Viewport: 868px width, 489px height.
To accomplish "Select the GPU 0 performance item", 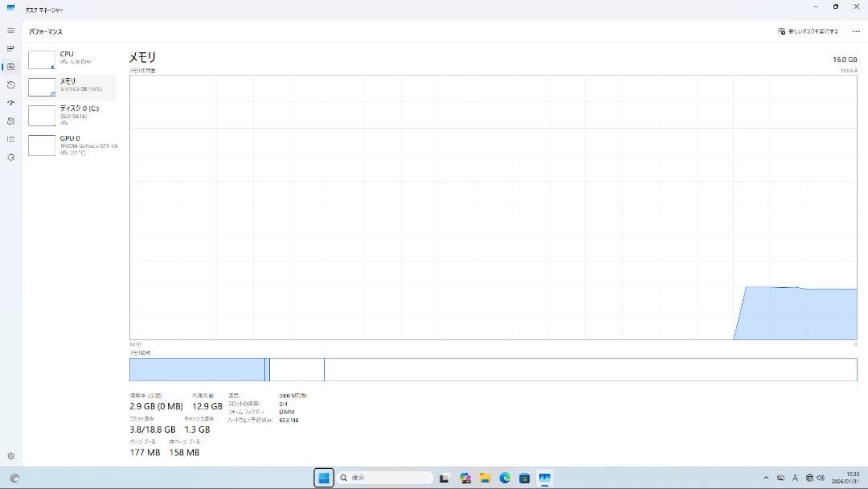I will [x=72, y=145].
